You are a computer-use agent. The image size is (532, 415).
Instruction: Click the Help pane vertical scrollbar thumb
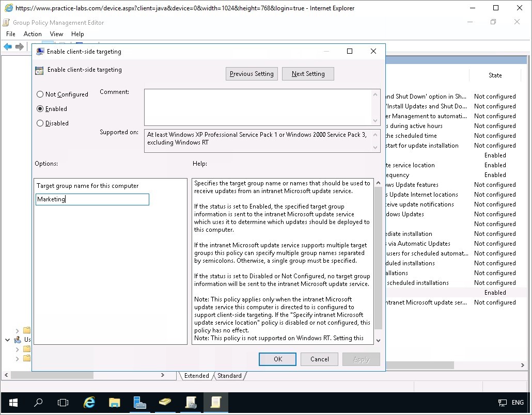(x=378, y=258)
